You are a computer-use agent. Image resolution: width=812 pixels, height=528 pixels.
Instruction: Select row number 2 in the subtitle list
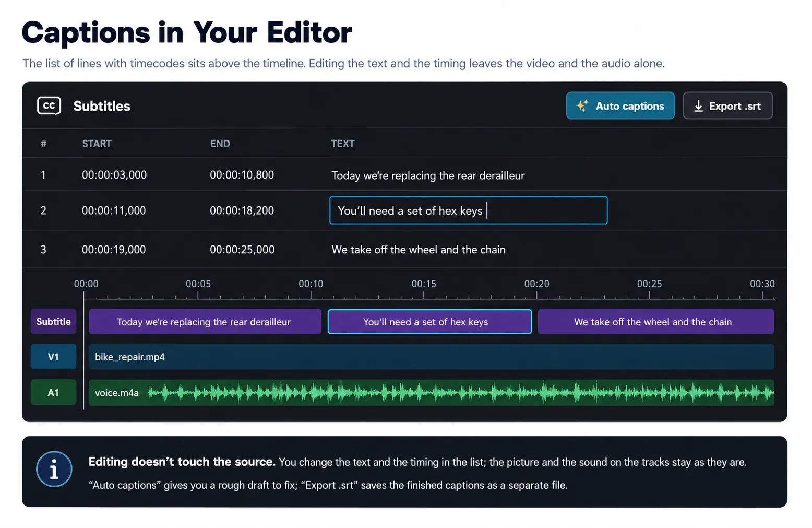pyautogui.click(x=43, y=210)
